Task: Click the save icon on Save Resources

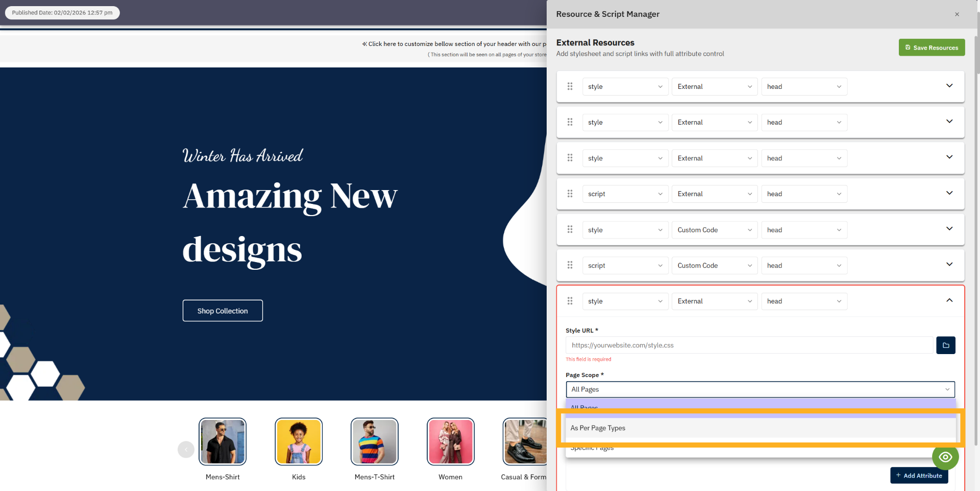Action: (908, 47)
